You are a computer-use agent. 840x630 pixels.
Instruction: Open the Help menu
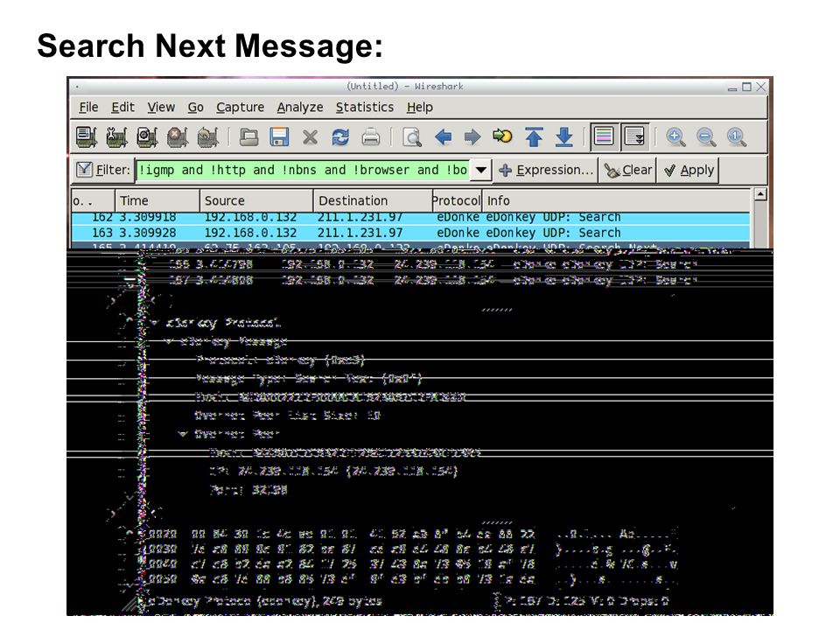point(419,107)
